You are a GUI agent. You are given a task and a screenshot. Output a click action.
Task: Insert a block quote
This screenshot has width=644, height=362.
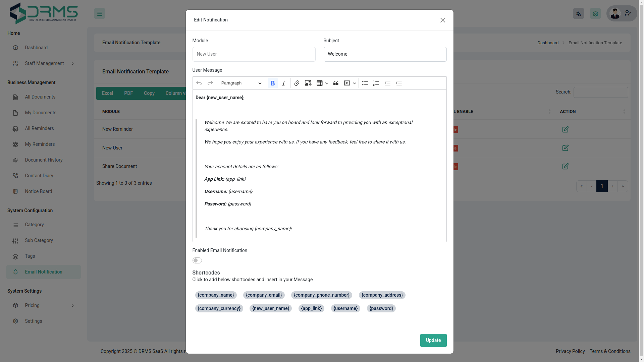pyautogui.click(x=336, y=83)
